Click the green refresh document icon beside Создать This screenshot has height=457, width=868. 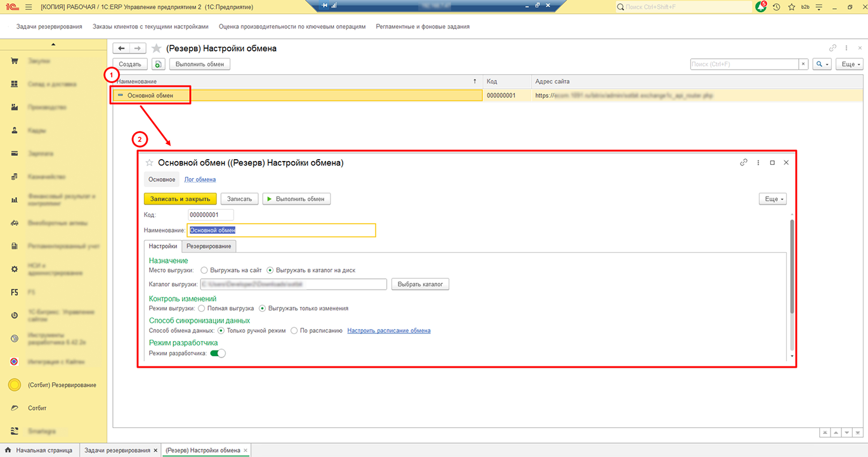click(x=158, y=65)
